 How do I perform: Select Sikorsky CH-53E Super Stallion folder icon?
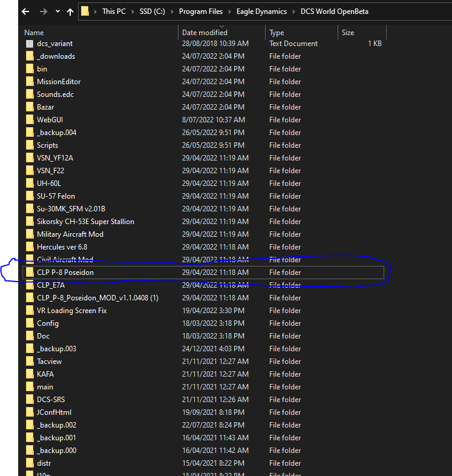[x=30, y=222]
